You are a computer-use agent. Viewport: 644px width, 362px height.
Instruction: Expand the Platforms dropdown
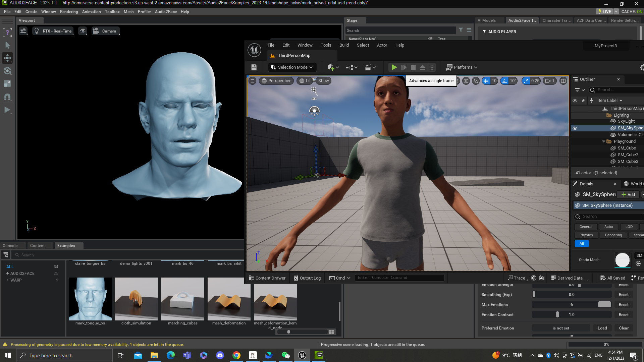(x=462, y=67)
